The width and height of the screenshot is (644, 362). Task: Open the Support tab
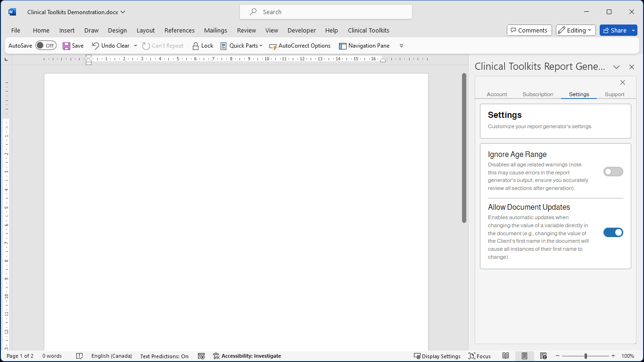[x=615, y=94]
